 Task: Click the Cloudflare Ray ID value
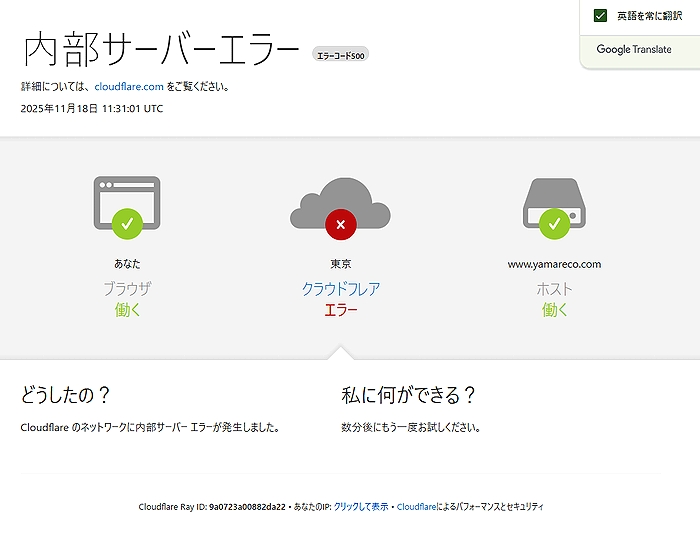tap(249, 507)
